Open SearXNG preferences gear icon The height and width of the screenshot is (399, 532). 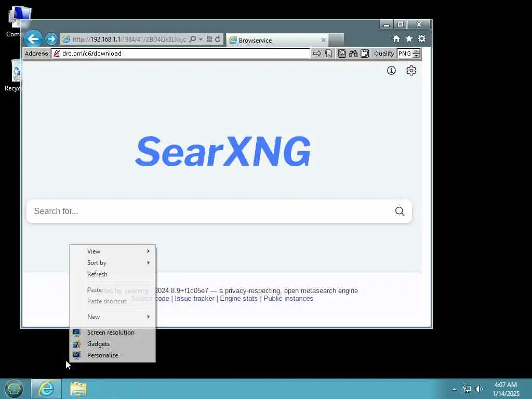(x=411, y=71)
